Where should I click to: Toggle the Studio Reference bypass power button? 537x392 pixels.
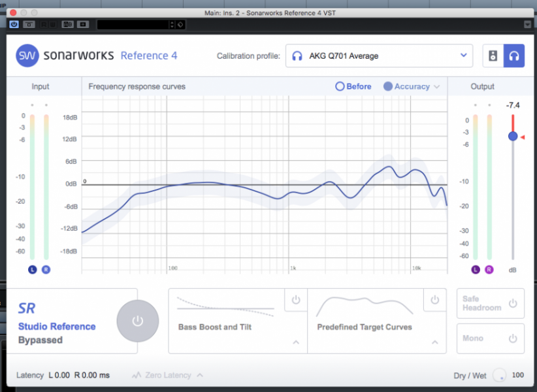tap(138, 321)
